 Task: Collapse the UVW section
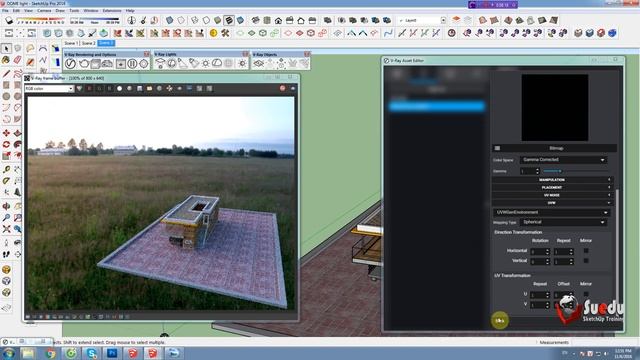552,203
